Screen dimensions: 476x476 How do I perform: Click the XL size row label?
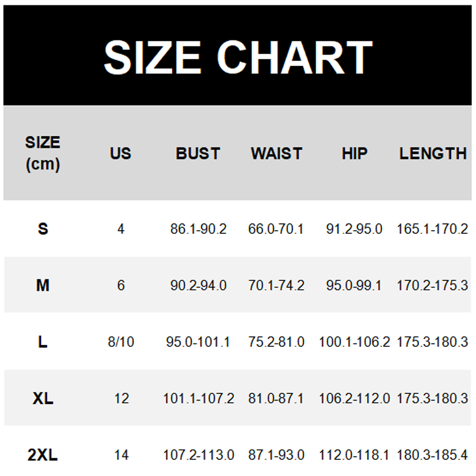[43, 399]
